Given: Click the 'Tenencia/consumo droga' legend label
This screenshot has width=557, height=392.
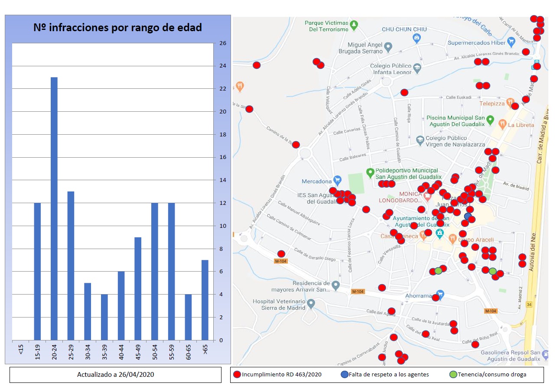Looking at the screenshot, I should (492, 375).
